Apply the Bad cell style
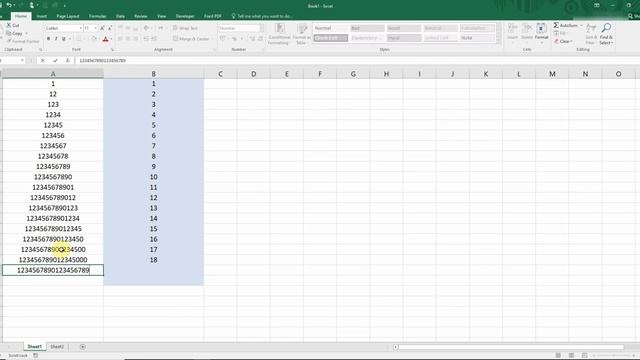Viewport: 640px width, 360px height. [367, 28]
